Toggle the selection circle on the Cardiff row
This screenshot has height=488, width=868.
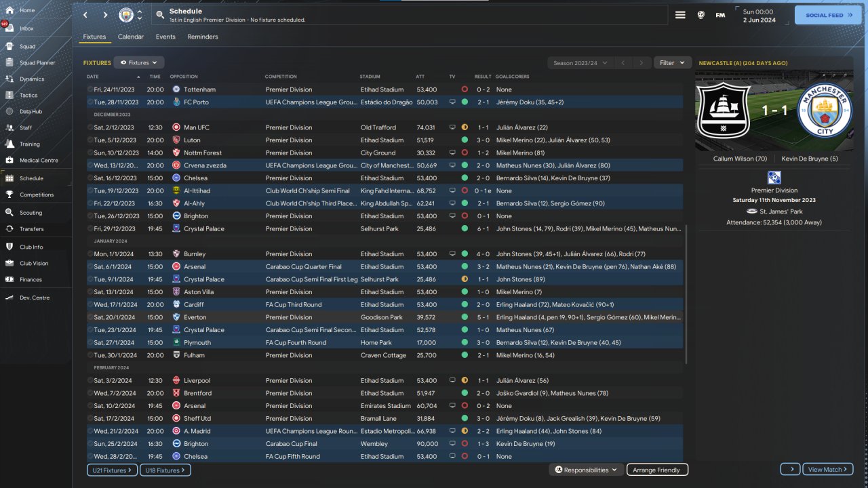[x=90, y=305]
